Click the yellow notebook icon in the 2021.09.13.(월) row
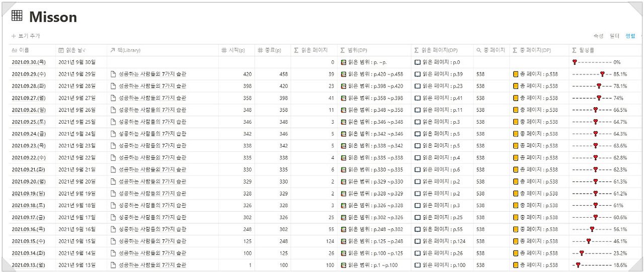644x272 pixels. click(516, 265)
